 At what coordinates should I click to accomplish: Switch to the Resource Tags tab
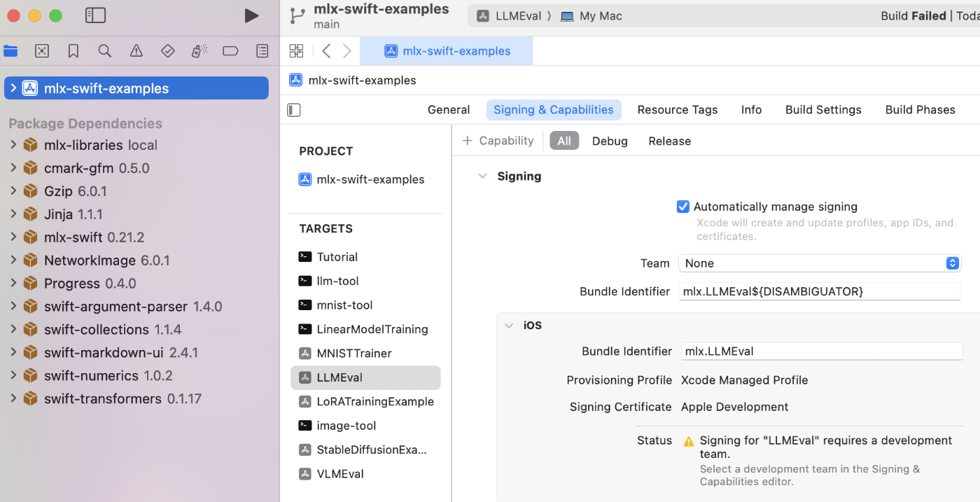[x=678, y=109]
